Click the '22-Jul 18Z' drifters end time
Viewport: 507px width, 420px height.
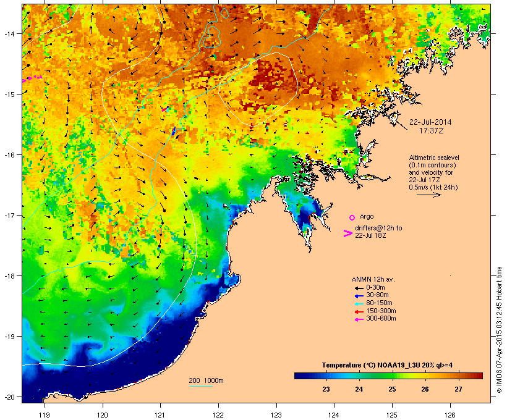pyautogui.click(x=370, y=235)
